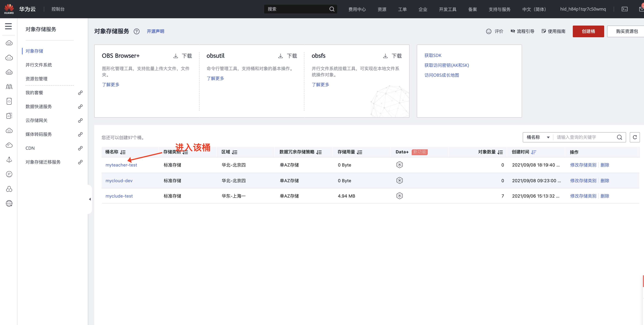
Task: Click the cloud upload icon in the sidebar
Action: pyautogui.click(x=9, y=130)
